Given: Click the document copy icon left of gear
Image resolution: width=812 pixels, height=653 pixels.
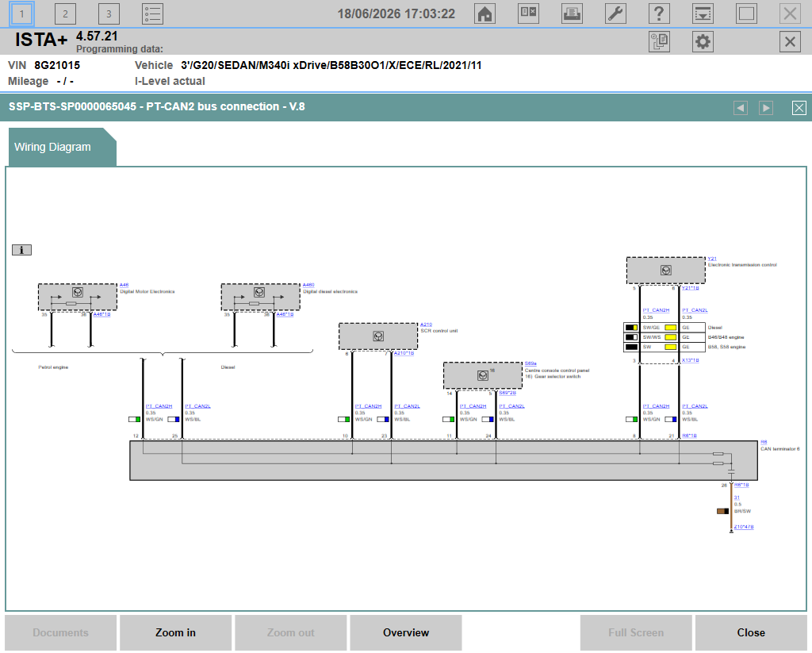Looking at the screenshot, I should click(659, 41).
